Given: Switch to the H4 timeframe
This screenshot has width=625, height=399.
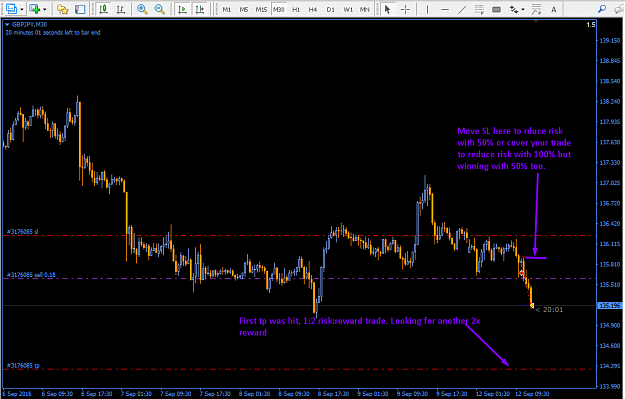Looking at the screenshot, I should 313,9.
